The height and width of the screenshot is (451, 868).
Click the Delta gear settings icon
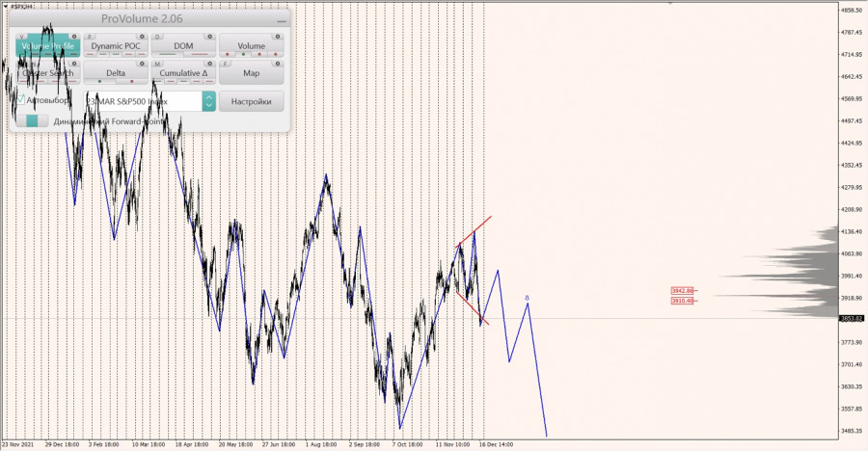coord(144,64)
